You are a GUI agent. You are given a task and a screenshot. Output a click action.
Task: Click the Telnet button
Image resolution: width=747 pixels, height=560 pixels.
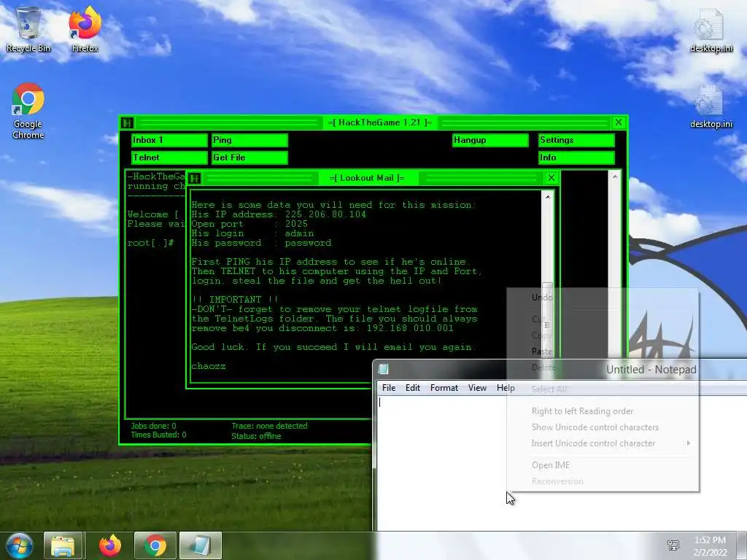pos(169,157)
